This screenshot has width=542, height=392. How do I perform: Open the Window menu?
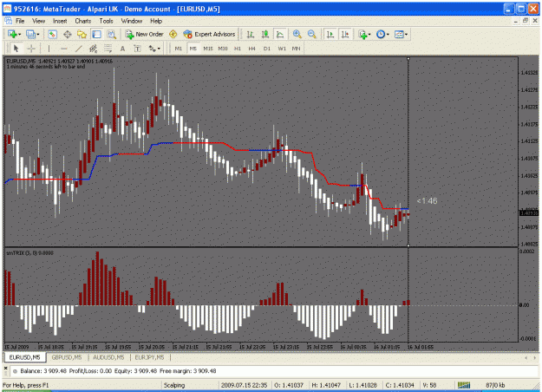coord(132,21)
